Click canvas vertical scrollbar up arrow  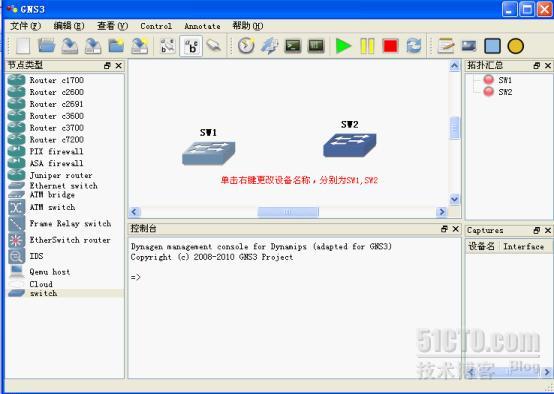pos(454,66)
